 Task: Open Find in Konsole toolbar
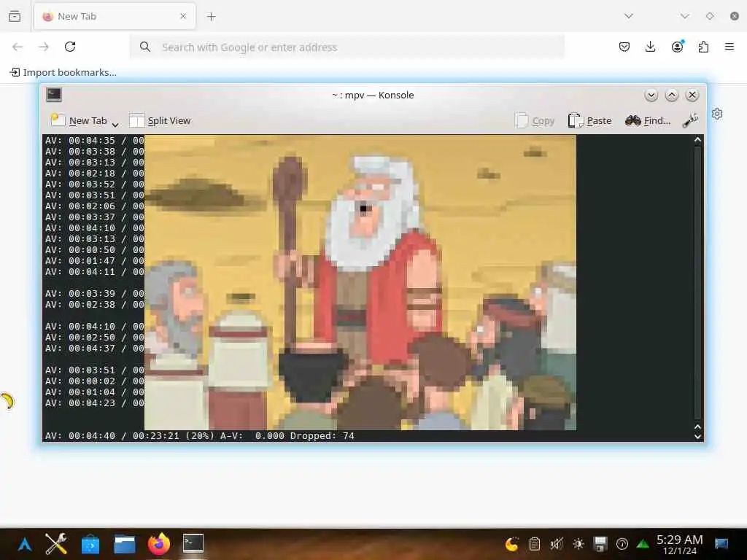(648, 120)
